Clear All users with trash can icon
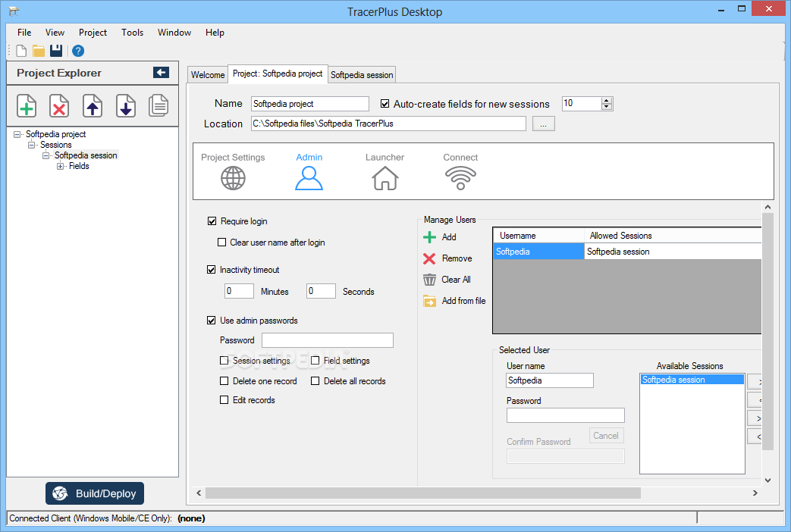Screen dimensions: 791x532 coord(429,280)
